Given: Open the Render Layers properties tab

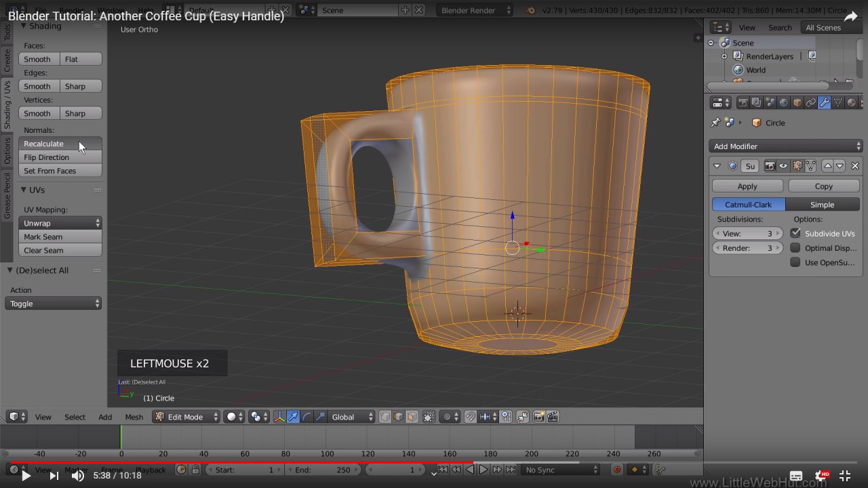Looking at the screenshot, I should [x=757, y=102].
